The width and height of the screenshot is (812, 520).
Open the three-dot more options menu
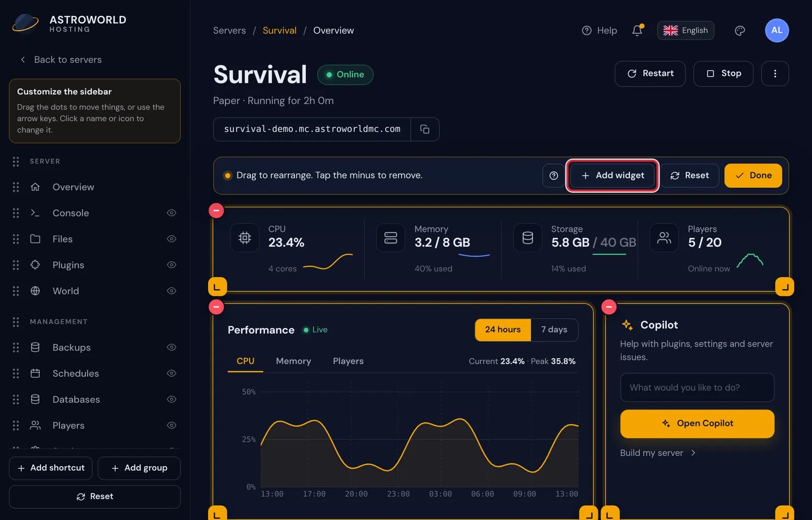[775, 74]
